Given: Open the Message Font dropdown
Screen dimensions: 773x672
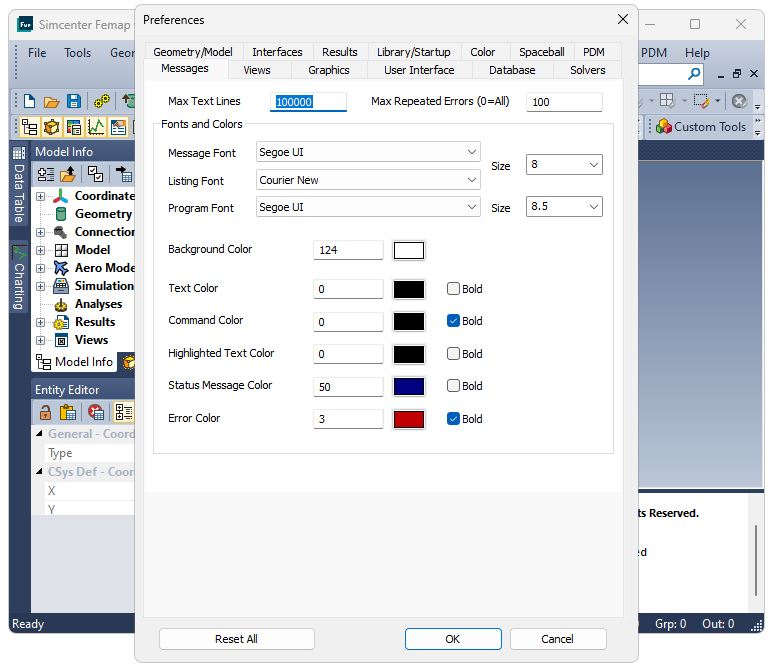Looking at the screenshot, I should 368,152.
